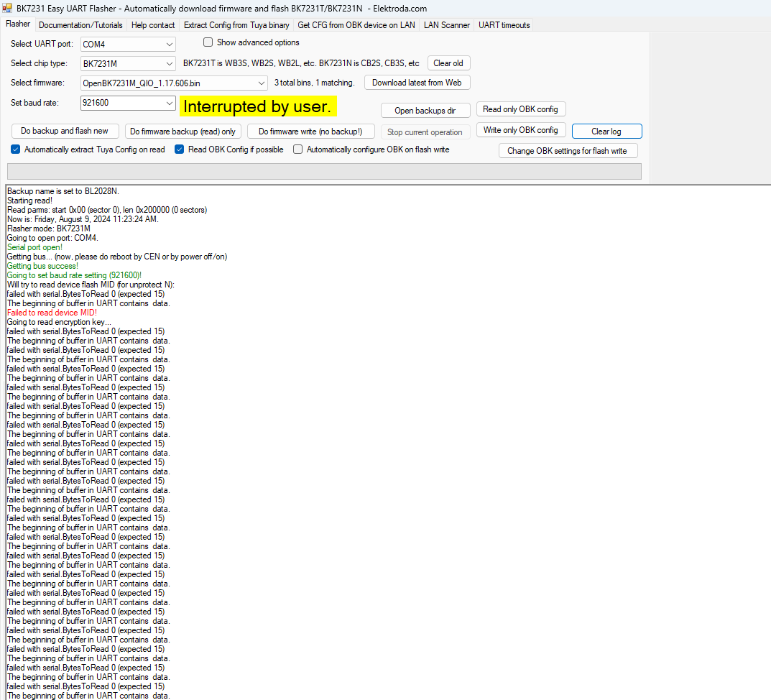Click Stop current operation button
Viewport: 771px width, 700px height.
coord(425,132)
